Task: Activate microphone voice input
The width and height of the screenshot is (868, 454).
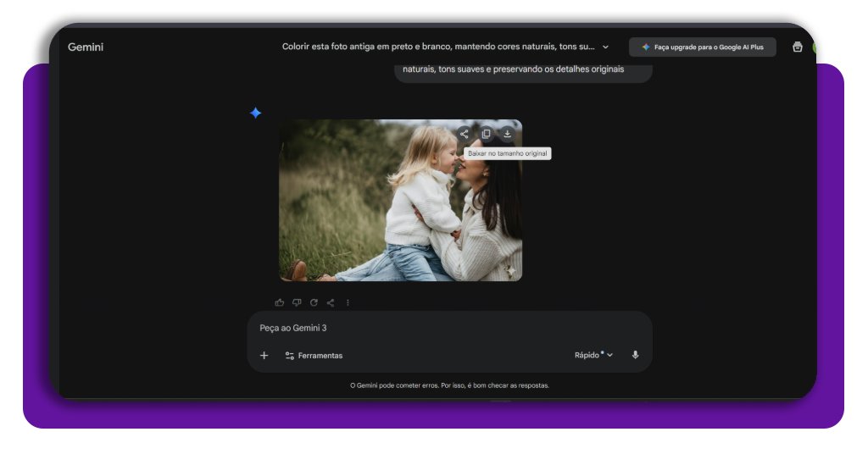Action: pos(635,355)
